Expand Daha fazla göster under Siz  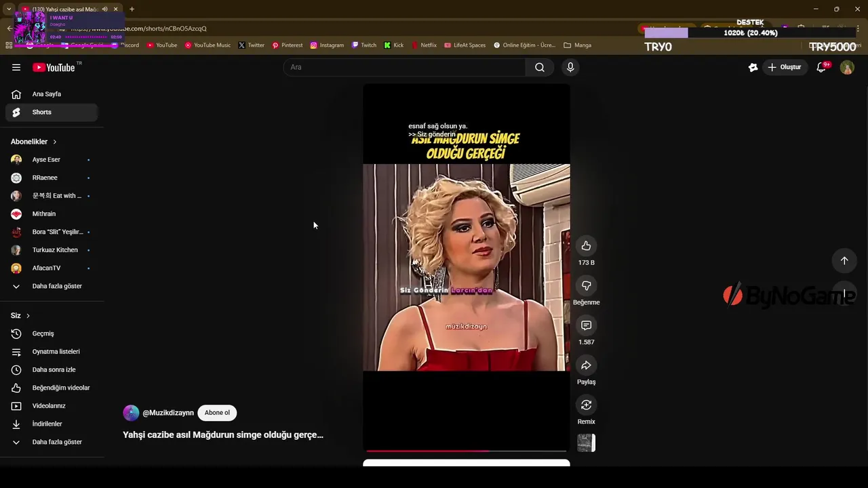pyautogui.click(x=52, y=442)
